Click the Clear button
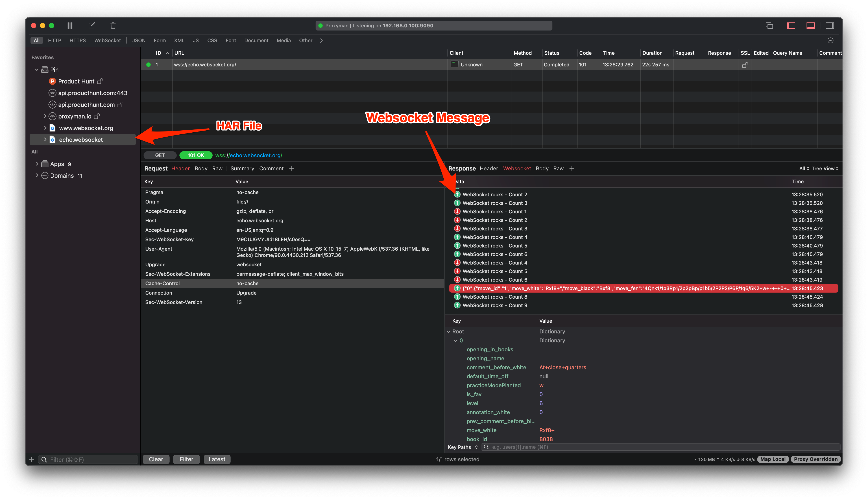868x499 pixels. [x=156, y=459]
